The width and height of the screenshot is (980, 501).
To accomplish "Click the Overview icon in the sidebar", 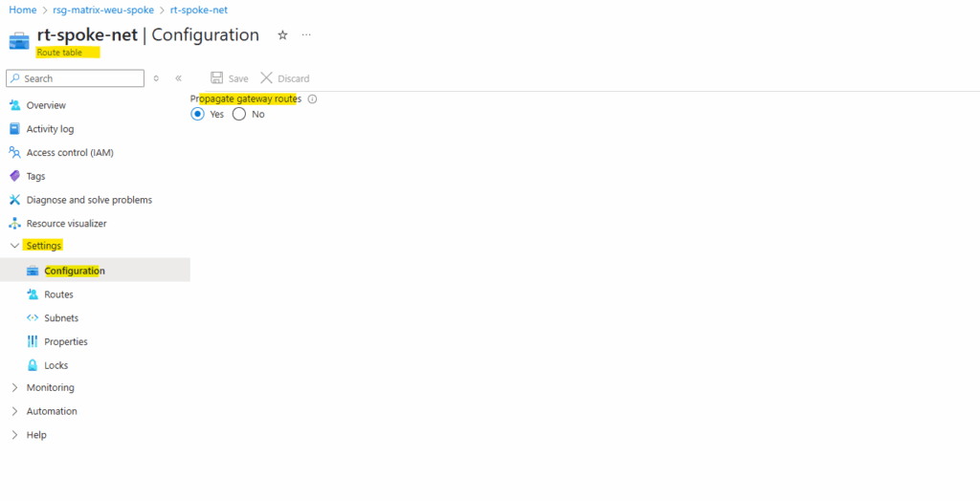I will 15,105.
